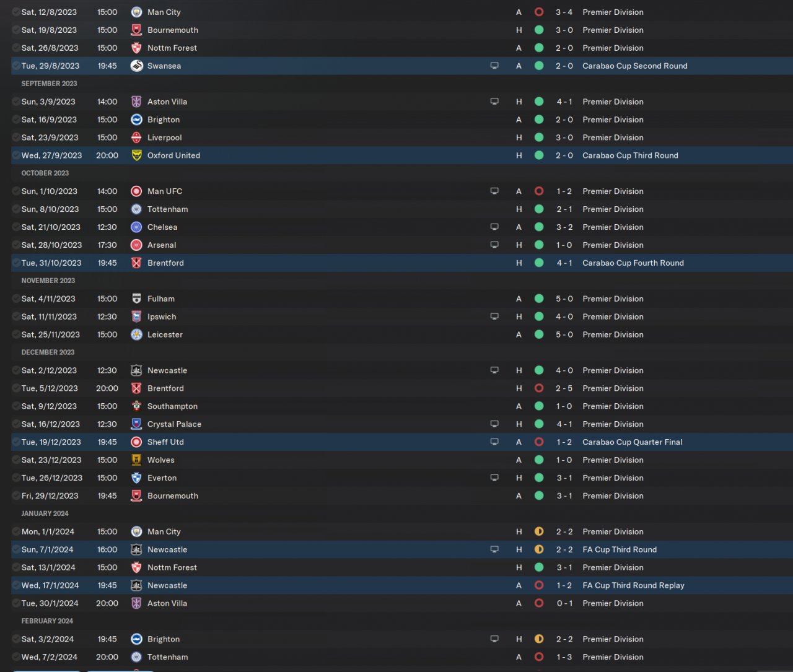Toggle the check mark beside Sat, 19/8/2023
This screenshot has height=672, width=793.
16,30
